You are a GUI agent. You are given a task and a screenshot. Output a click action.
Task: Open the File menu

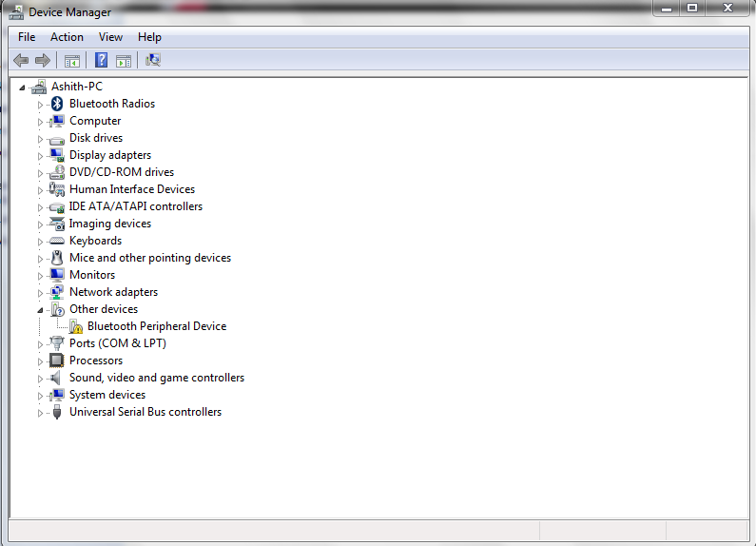[x=27, y=37]
